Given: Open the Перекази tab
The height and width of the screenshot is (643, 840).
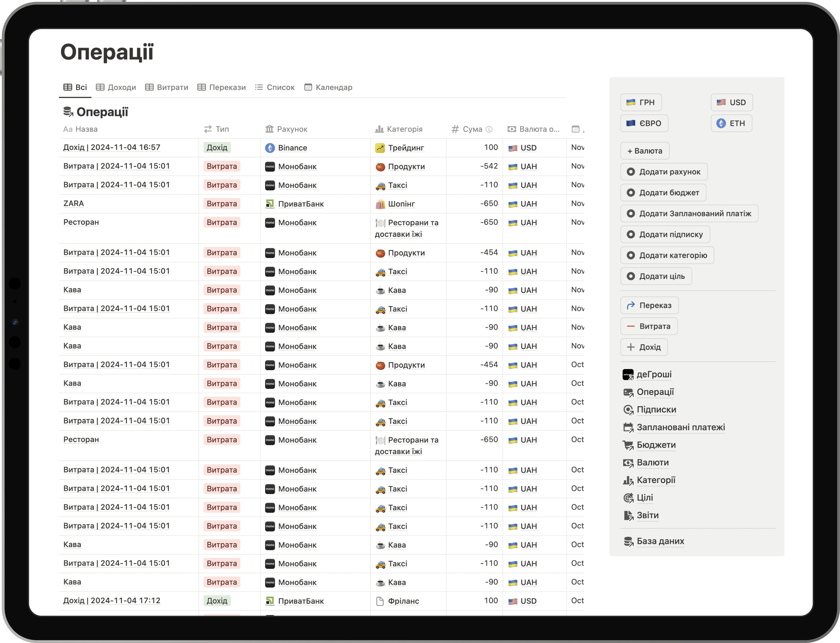Looking at the screenshot, I should tap(221, 87).
